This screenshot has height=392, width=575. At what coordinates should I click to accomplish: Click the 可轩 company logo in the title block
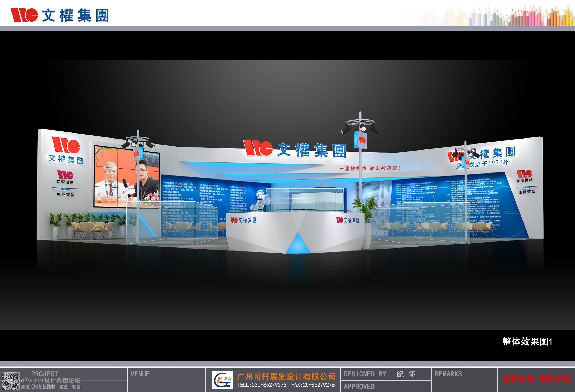222,380
